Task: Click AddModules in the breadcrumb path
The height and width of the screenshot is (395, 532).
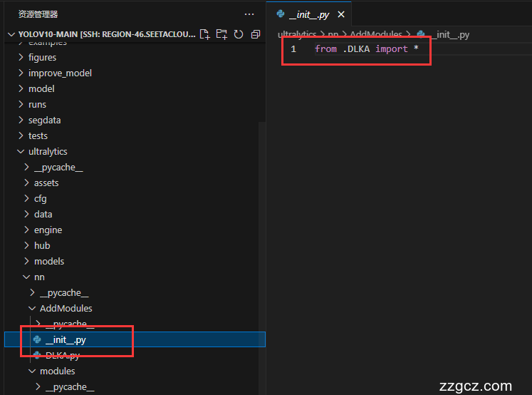Action: (375, 34)
